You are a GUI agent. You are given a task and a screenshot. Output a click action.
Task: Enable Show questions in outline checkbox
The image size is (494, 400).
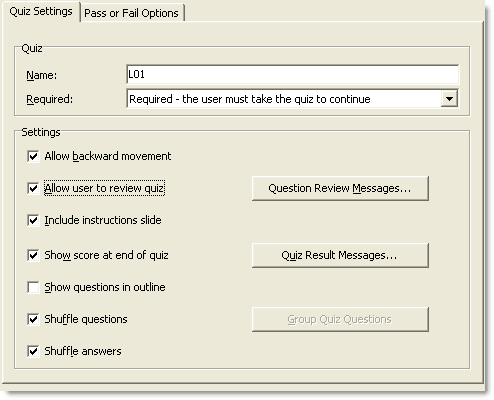point(33,287)
